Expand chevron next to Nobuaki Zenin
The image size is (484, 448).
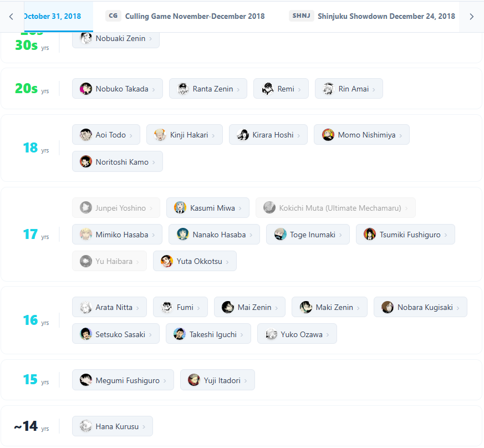click(151, 39)
